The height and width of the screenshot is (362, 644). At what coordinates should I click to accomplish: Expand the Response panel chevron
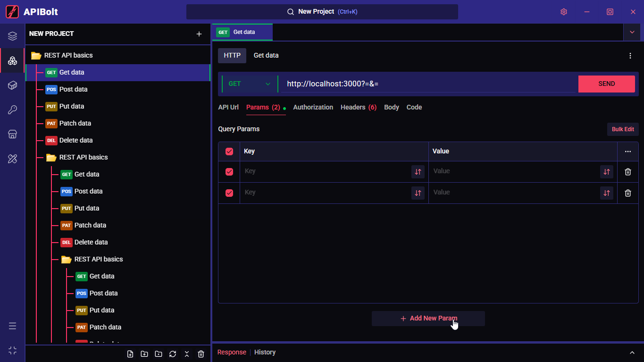click(x=632, y=353)
